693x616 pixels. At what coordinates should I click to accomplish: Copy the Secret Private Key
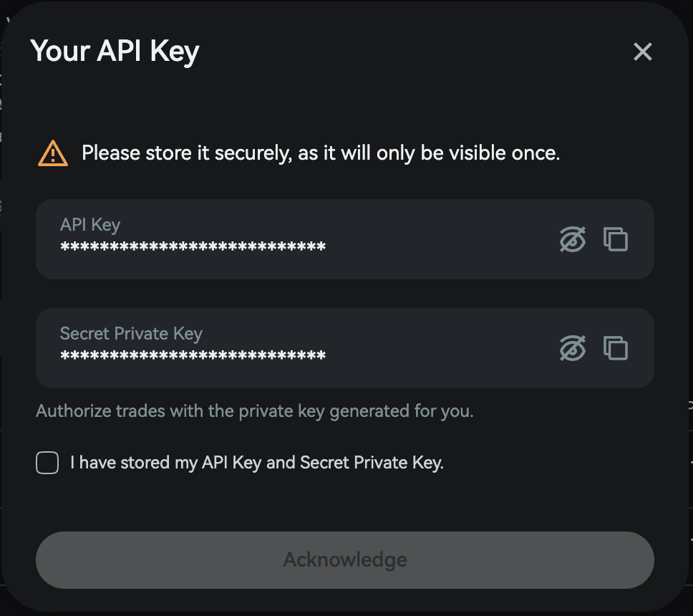tap(616, 348)
